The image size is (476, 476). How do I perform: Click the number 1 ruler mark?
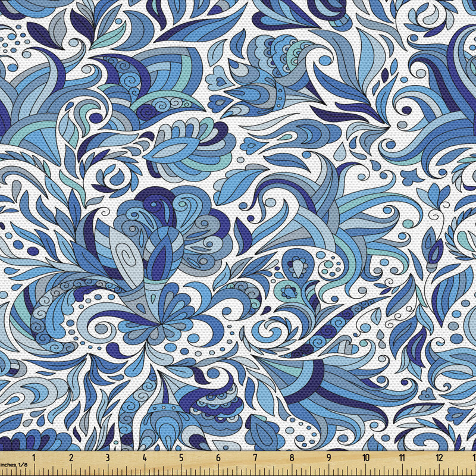click(34, 458)
